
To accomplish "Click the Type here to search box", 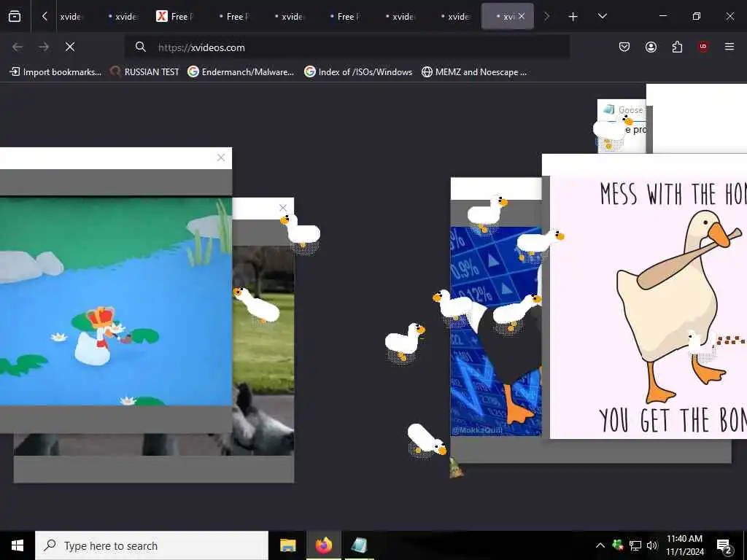I will tap(152, 545).
